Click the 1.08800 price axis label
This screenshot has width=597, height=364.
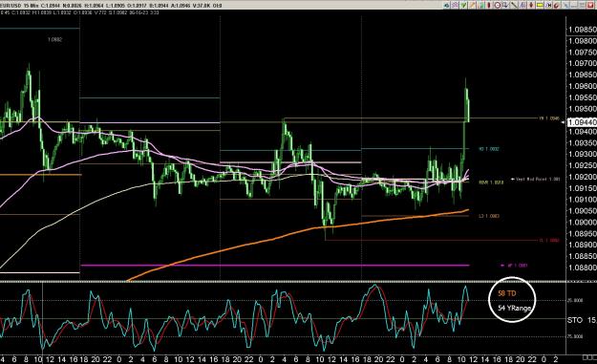pos(583,268)
